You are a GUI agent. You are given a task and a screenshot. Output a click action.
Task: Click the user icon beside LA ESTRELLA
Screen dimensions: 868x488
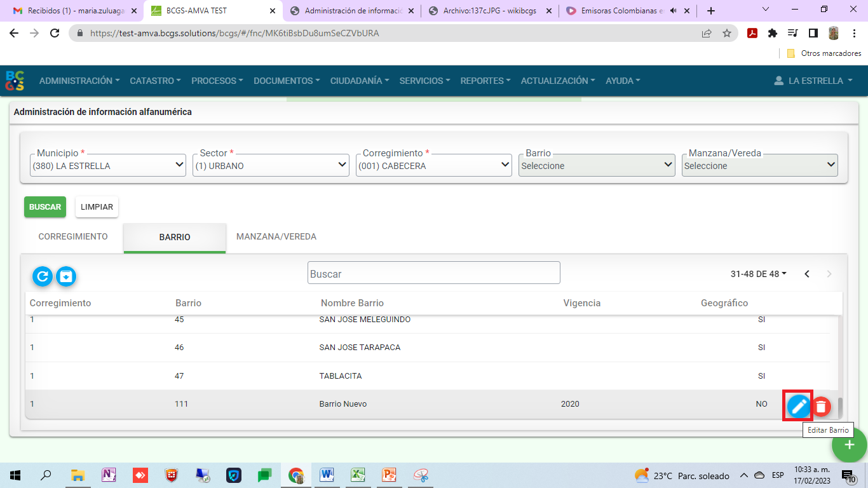[x=779, y=81]
